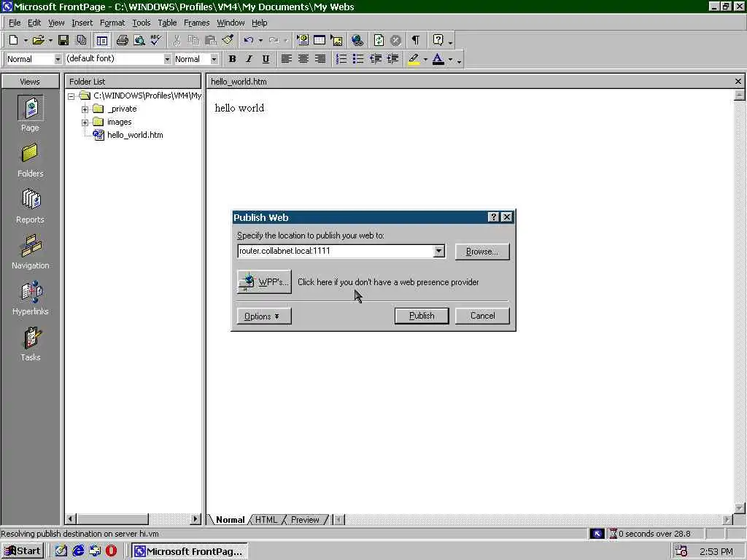Click the Preview in Browser icon
747x560 pixels.
pos(139,41)
